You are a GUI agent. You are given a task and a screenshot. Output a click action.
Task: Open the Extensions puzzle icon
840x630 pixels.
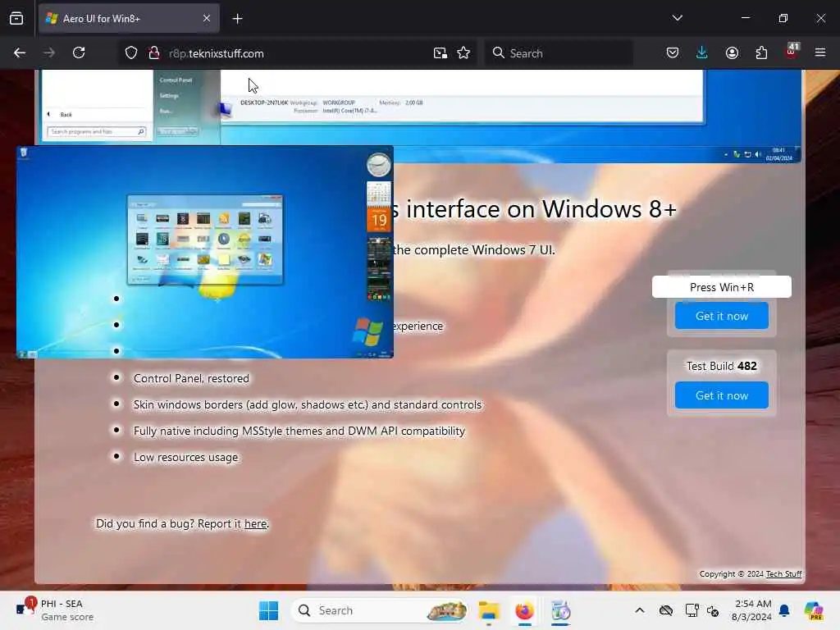(x=761, y=52)
